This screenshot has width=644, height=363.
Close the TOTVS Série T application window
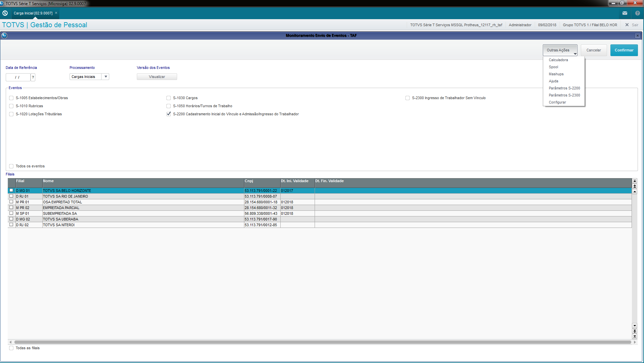click(x=635, y=3)
